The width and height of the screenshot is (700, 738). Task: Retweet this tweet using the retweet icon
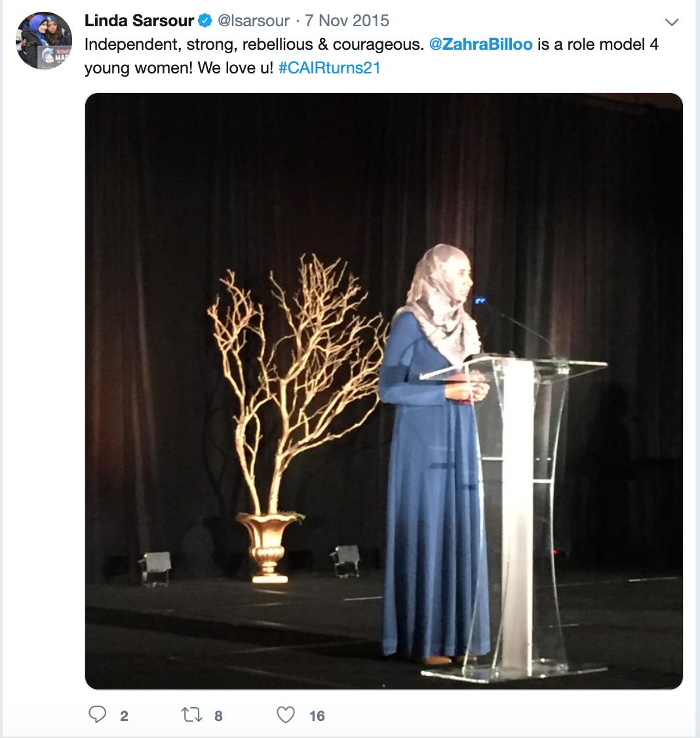pyautogui.click(x=192, y=714)
